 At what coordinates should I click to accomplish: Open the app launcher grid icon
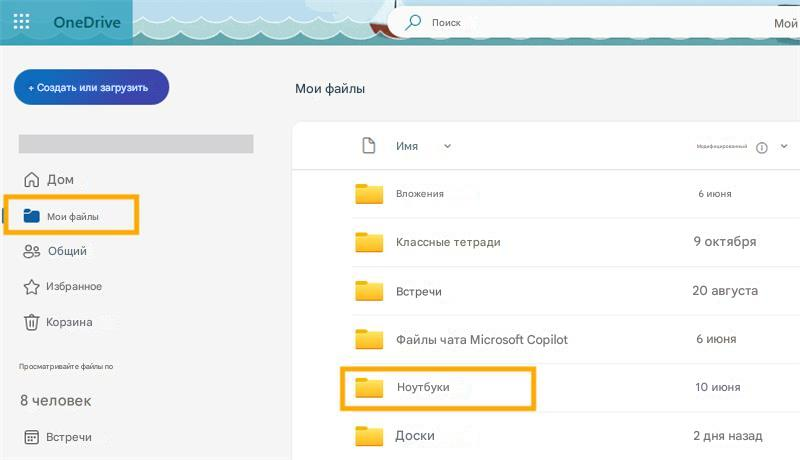(x=21, y=21)
